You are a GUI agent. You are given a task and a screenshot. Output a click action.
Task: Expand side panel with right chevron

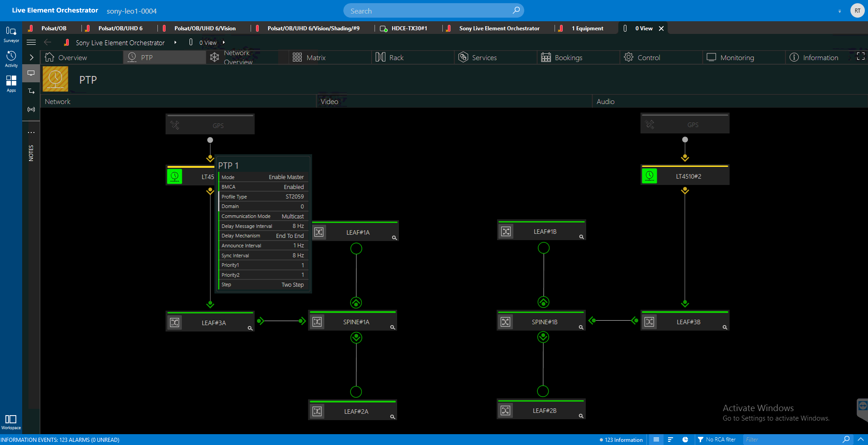[x=31, y=57]
